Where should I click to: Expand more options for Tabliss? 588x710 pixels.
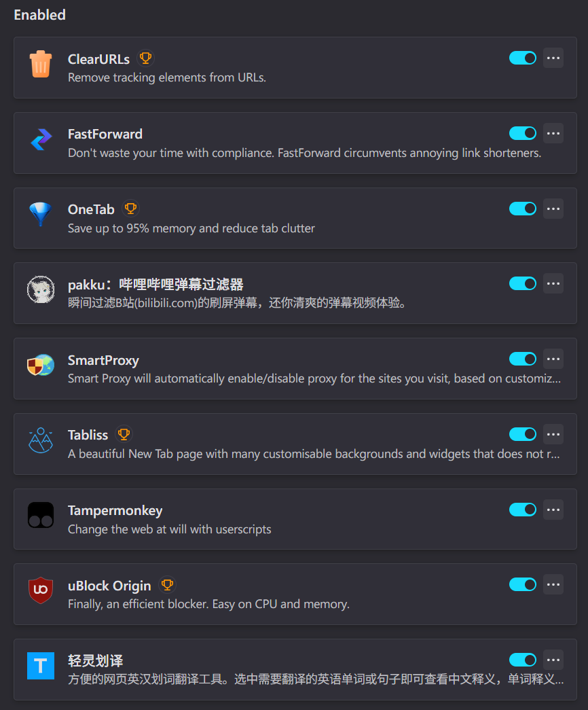[x=553, y=434]
